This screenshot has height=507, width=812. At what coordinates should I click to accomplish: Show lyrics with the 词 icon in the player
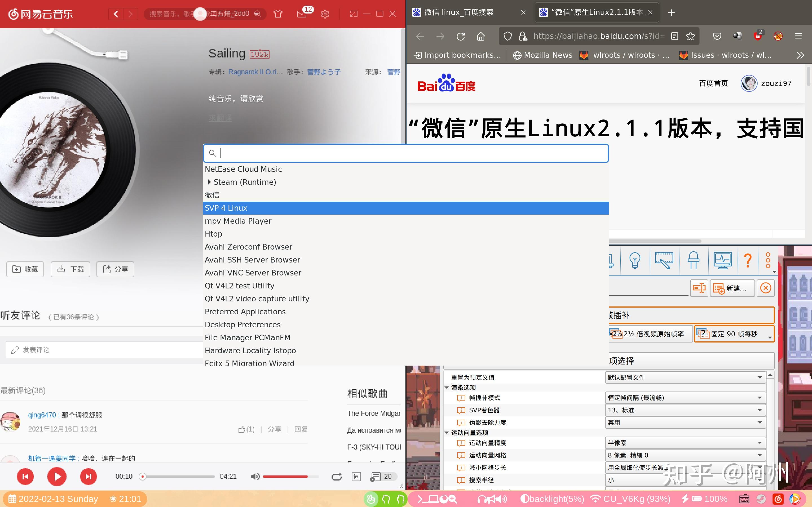tap(356, 476)
